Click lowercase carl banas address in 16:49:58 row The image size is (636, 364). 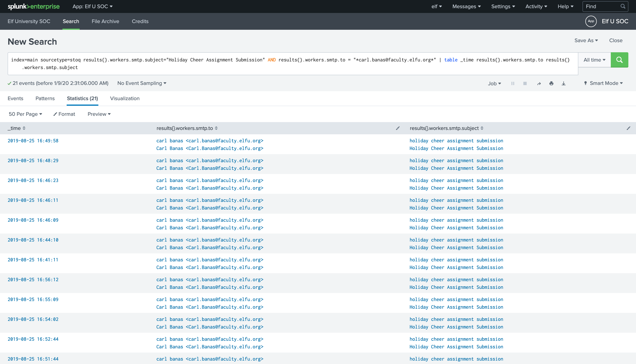[210, 141]
